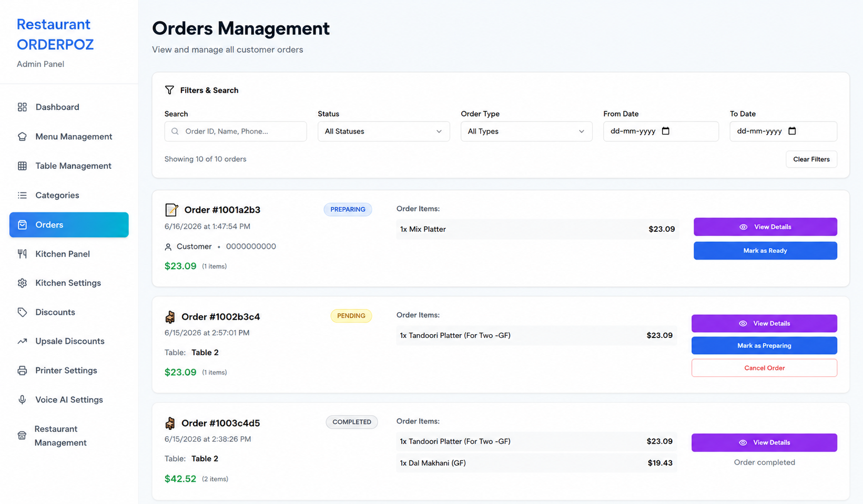Click the Discounts tag icon

pyautogui.click(x=22, y=312)
